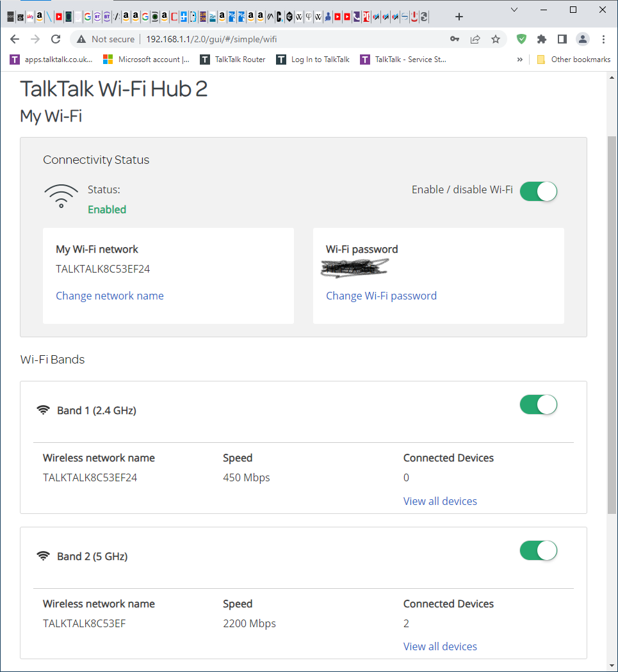The height and width of the screenshot is (672, 618).
Task: Click the browser back arrow
Action: point(15,39)
